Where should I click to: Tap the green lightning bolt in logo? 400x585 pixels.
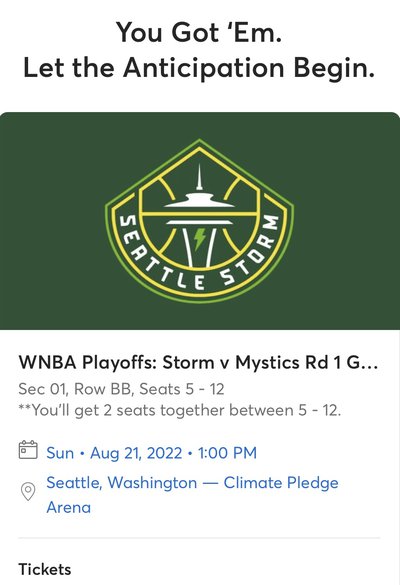click(x=200, y=239)
